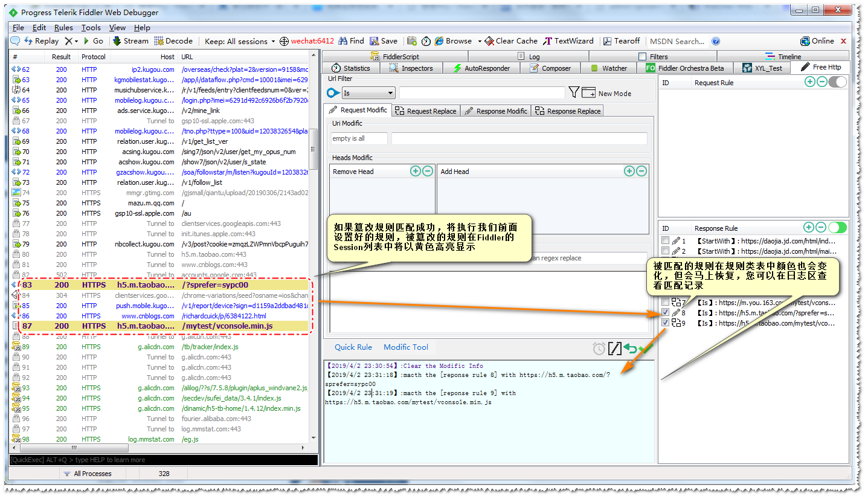Switch to the Log tab
The image size is (868, 499).
click(529, 56)
